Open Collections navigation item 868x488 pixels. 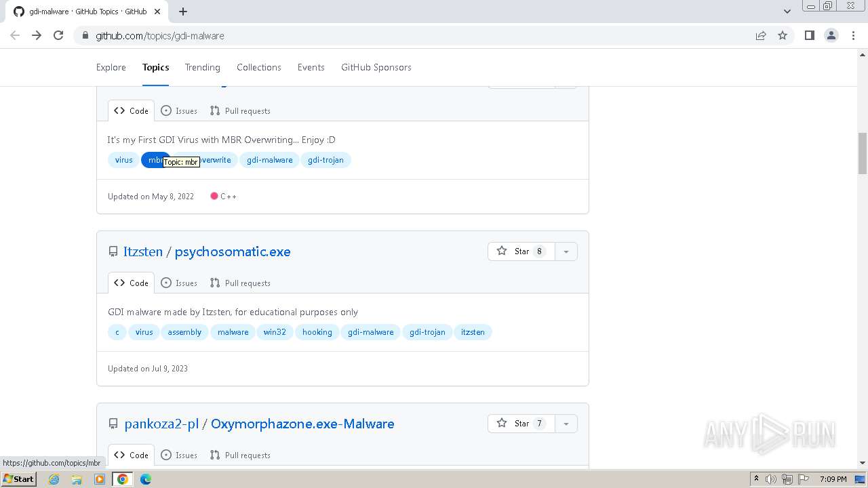point(259,67)
